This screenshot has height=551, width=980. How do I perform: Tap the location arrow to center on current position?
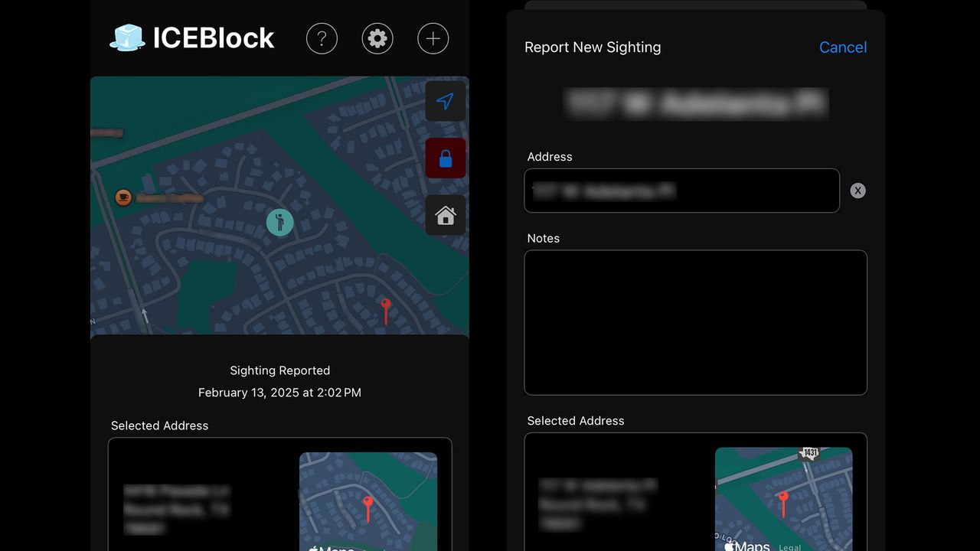click(x=446, y=101)
